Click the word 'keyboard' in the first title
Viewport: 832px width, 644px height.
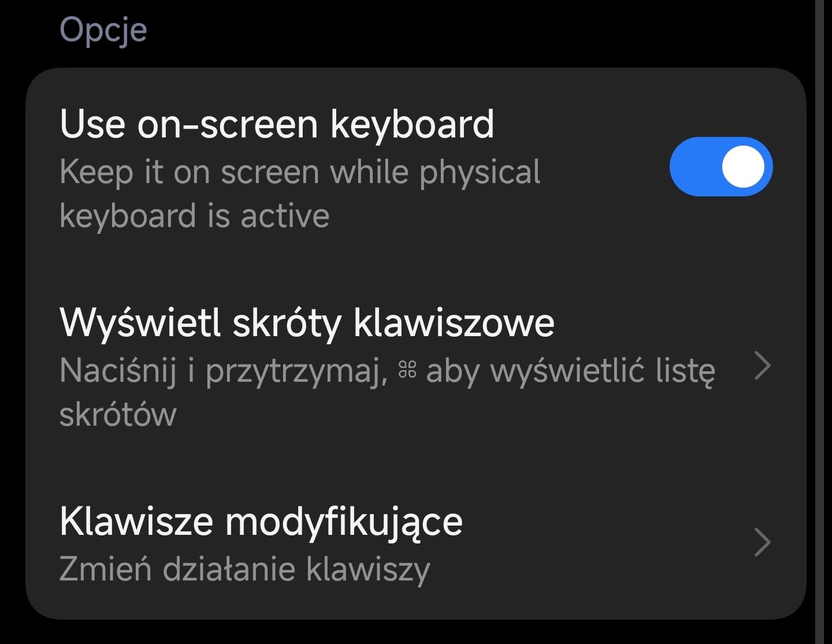pyautogui.click(x=412, y=124)
